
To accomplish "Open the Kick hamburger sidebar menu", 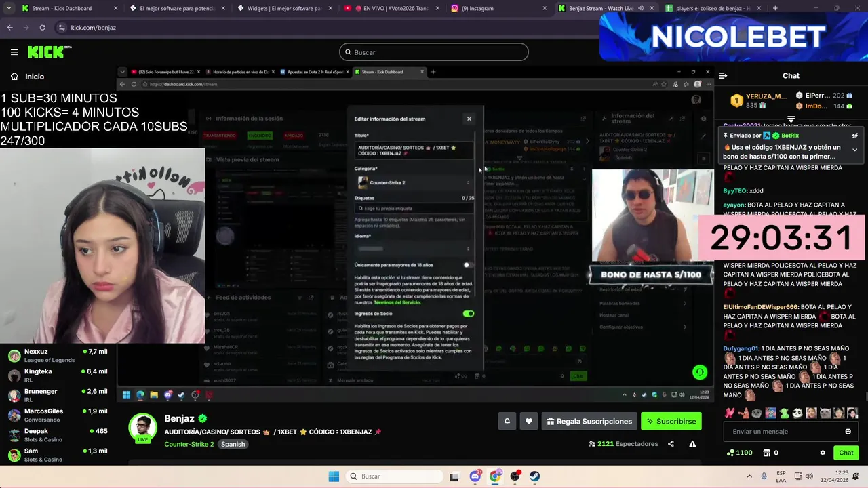I will tap(14, 52).
